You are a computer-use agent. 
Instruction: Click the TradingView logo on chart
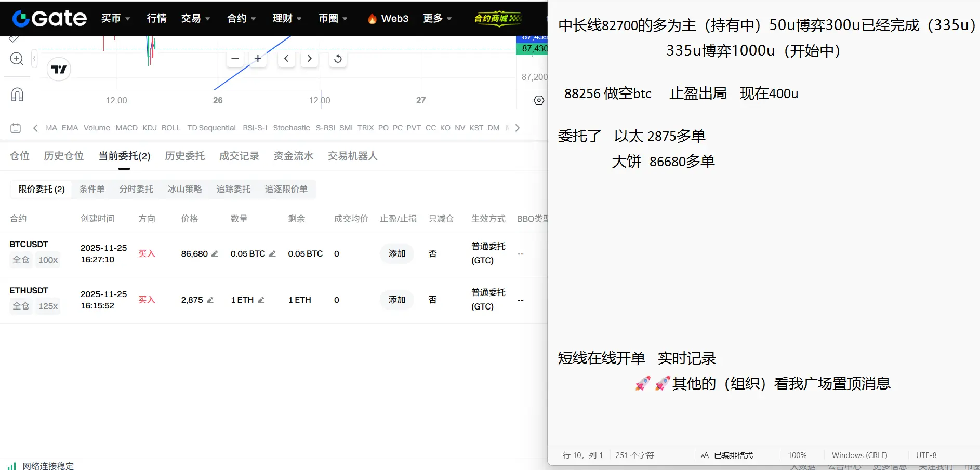(x=59, y=69)
